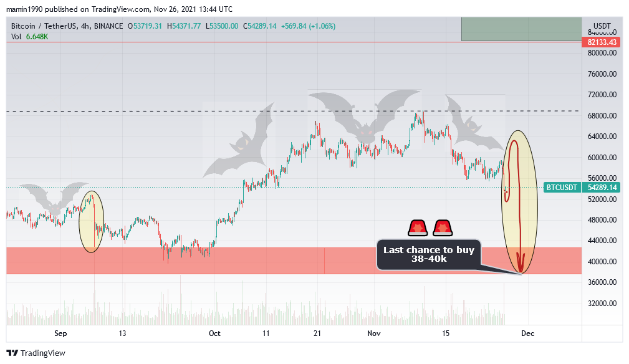Screen dimensions: 629x364
Task: Click the 21 date label on time axis
Action: click(x=317, y=333)
